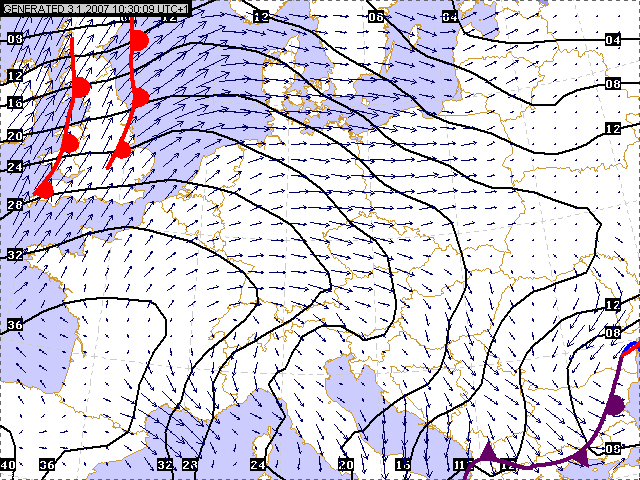
Task: Click the 06 isobar label at top edge
Action: (376, 17)
